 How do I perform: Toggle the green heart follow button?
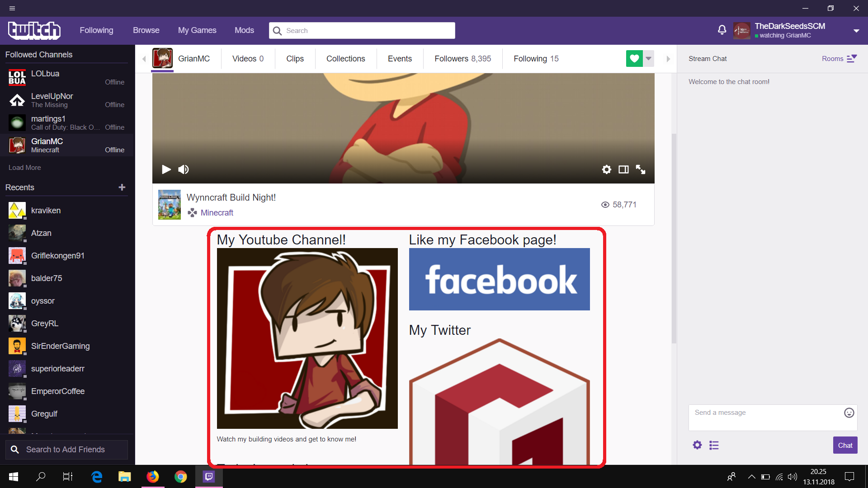(634, 58)
